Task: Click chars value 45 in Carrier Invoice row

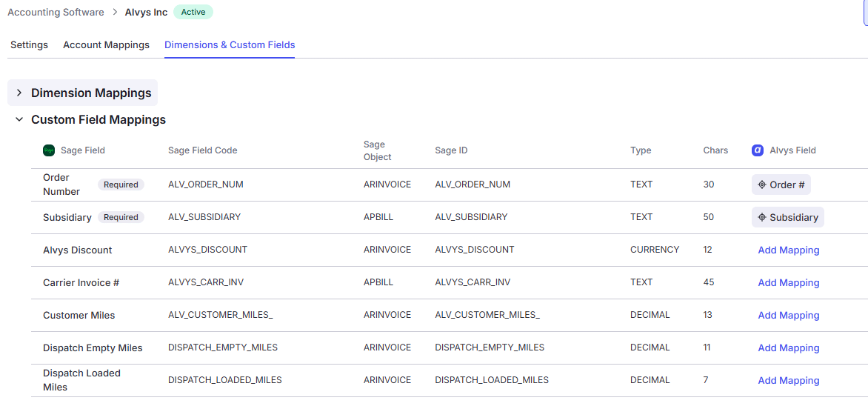Action: 709,282
